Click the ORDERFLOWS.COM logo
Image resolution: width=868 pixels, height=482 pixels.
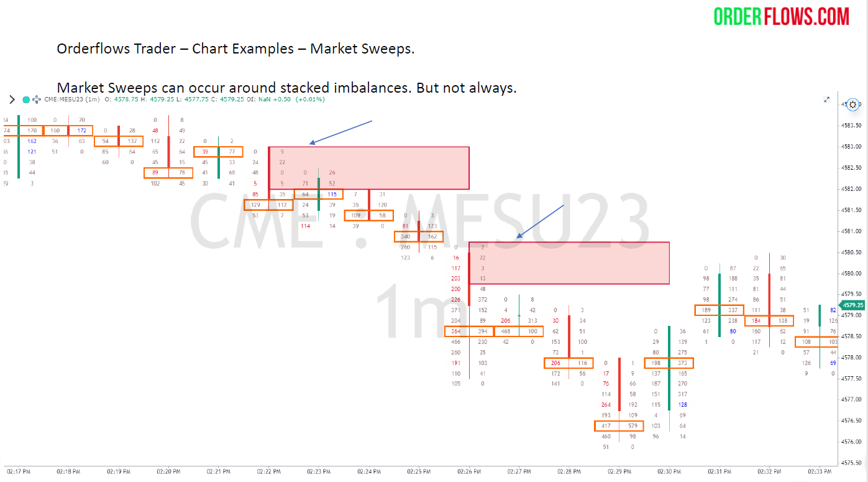(781, 16)
